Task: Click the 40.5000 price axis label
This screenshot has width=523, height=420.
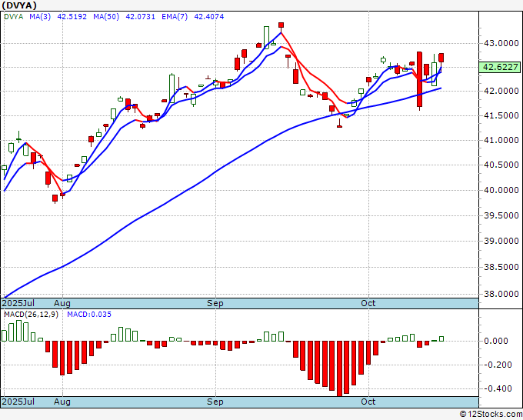Action: click(501, 165)
